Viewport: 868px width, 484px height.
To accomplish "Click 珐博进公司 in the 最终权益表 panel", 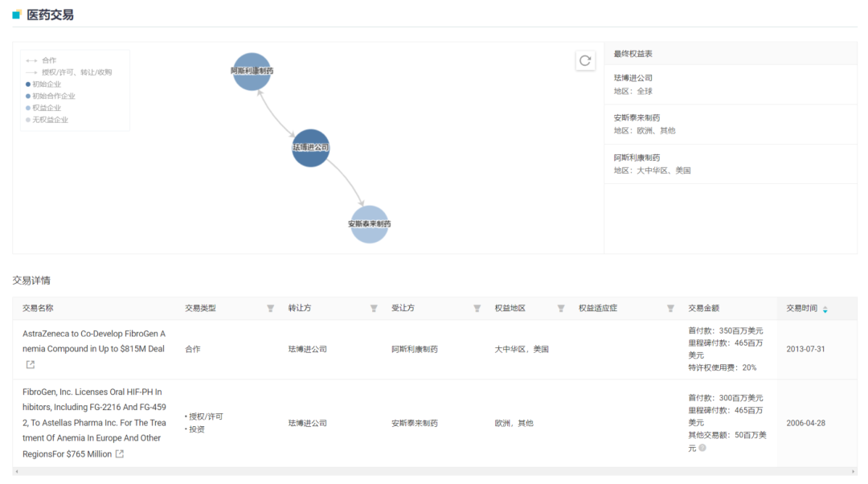I will point(633,78).
